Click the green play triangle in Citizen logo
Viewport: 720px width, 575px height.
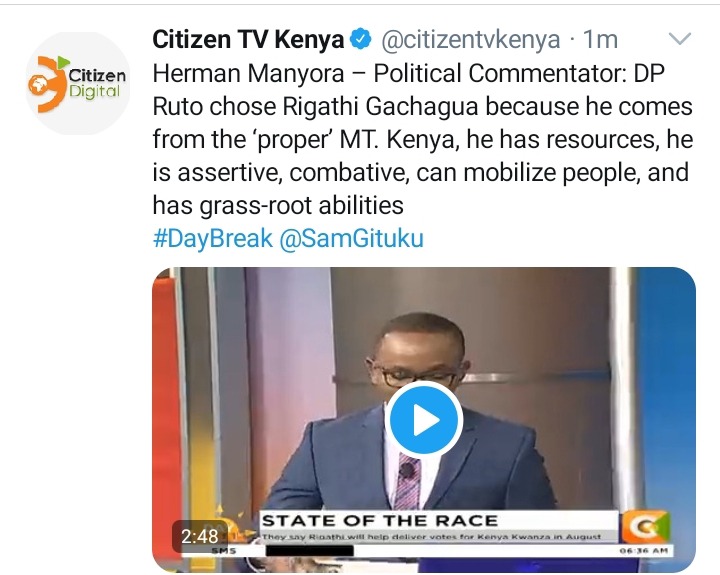(x=63, y=62)
